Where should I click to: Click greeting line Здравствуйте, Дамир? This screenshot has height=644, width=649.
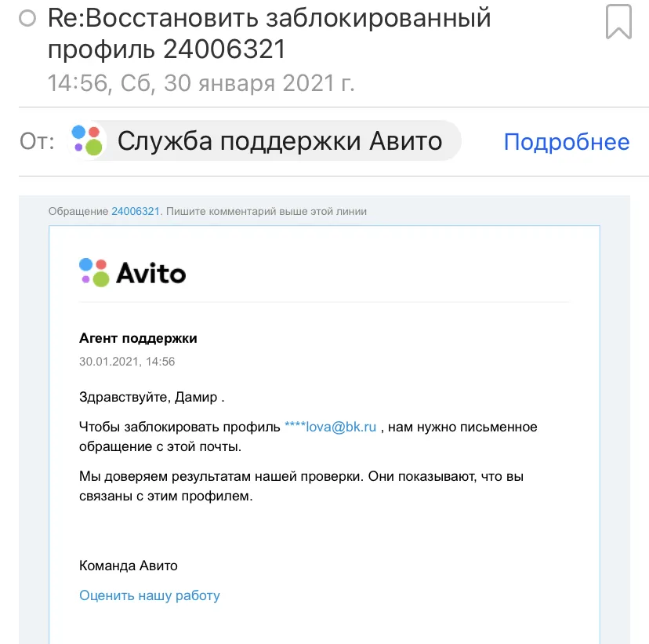pyautogui.click(x=151, y=397)
